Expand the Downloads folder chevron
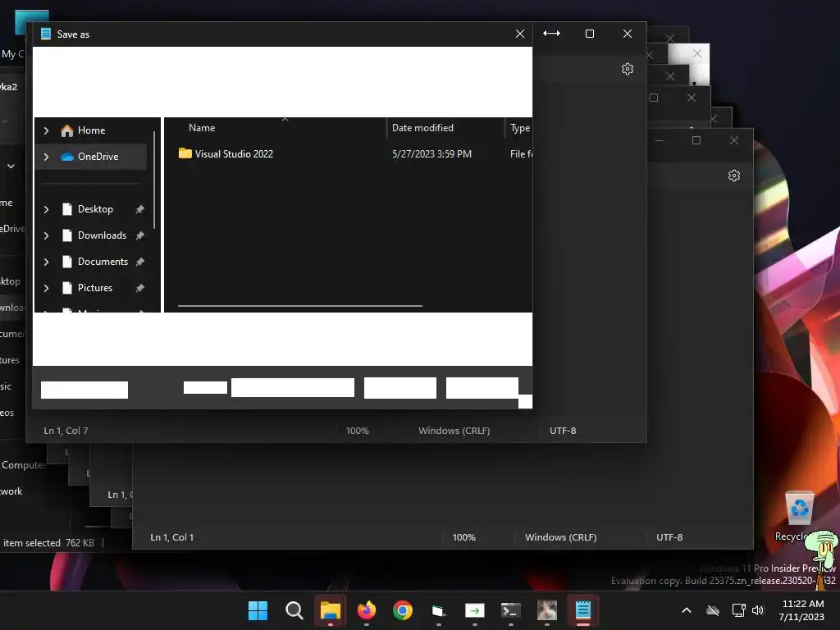This screenshot has width=840, height=630. 47,235
